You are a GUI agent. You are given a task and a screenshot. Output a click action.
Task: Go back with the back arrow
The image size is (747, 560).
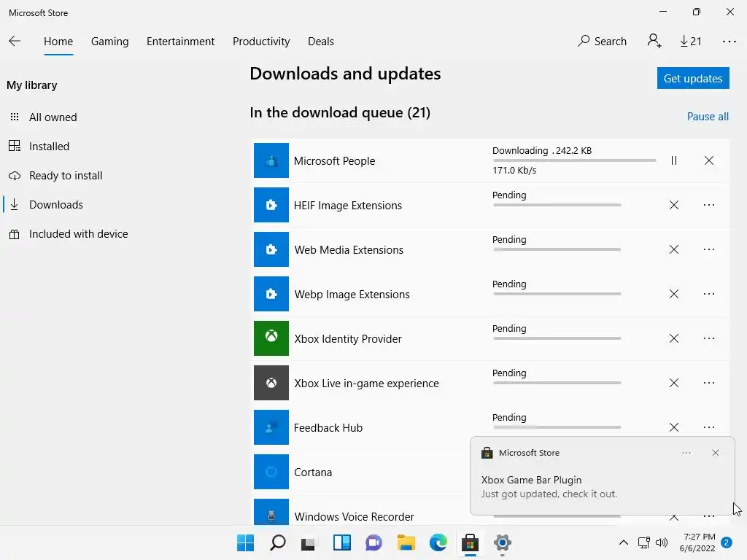pyautogui.click(x=15, y=41)
